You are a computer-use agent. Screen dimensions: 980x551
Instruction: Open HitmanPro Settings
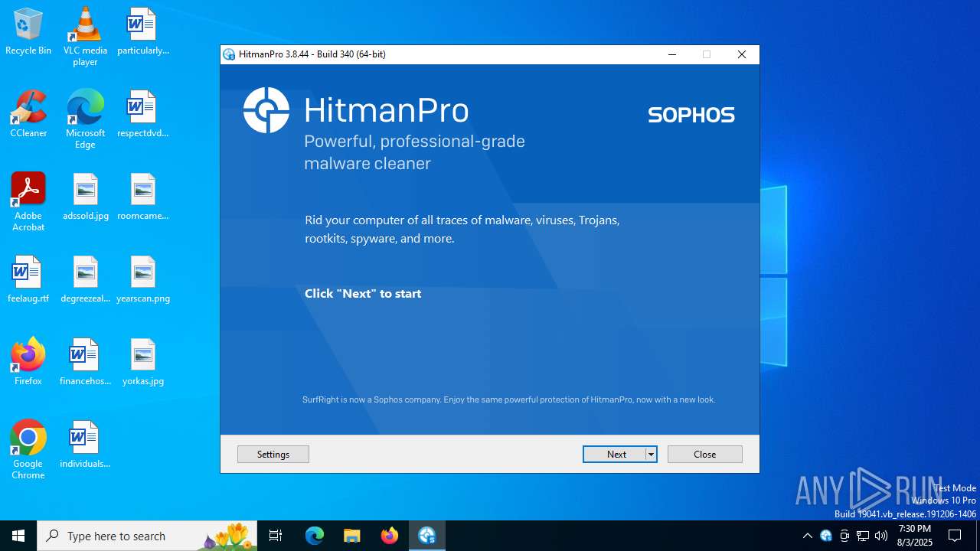tap(273, 455)
